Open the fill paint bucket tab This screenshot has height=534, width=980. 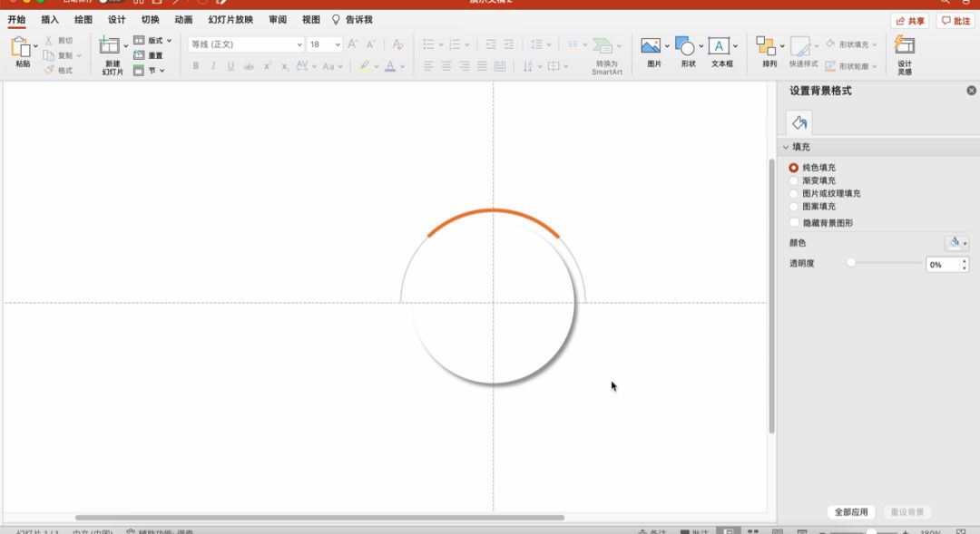pos(799,122)
